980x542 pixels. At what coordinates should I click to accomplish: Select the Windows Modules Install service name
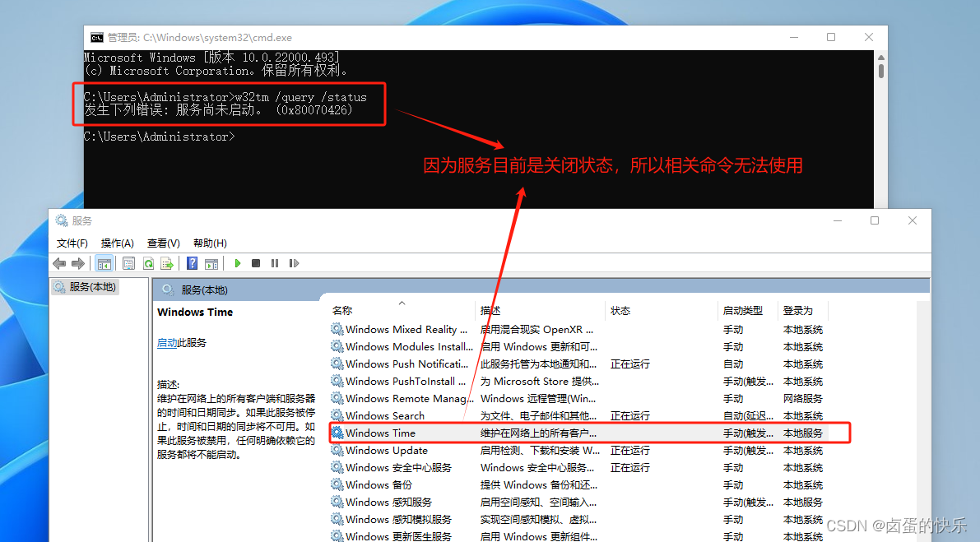[x=410, y=346]
